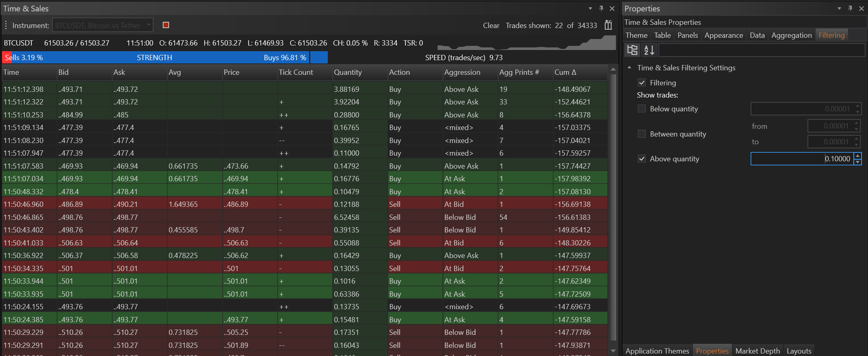Check the Between quantity option
868x356 pixels.
pos(642,134)
